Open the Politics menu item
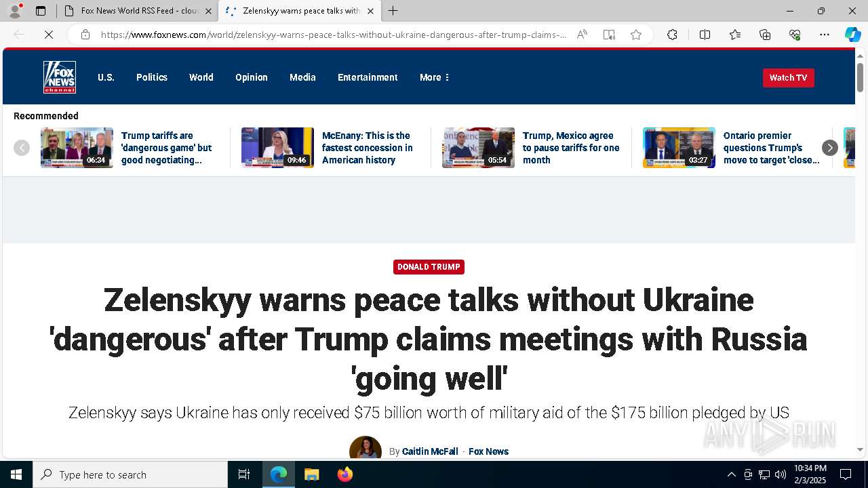This screenshot has height=488, width=868. coord(152,77)
